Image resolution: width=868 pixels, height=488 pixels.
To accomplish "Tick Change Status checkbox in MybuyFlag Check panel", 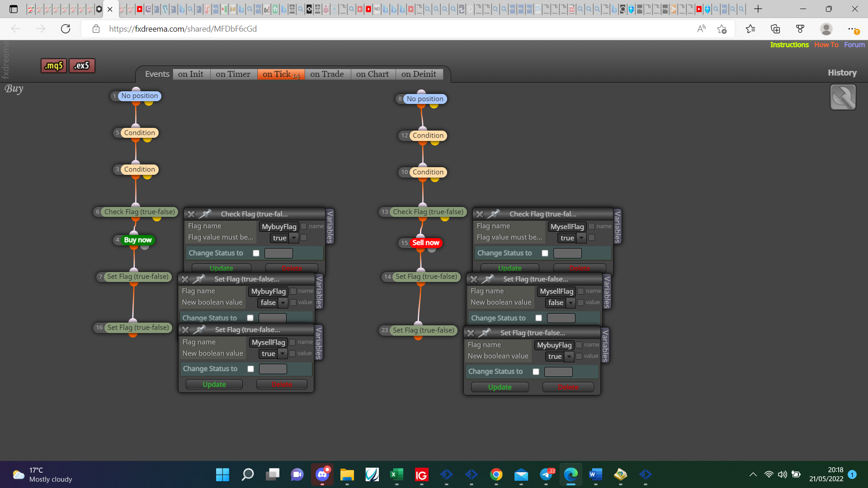I will (x=256, y=253).
